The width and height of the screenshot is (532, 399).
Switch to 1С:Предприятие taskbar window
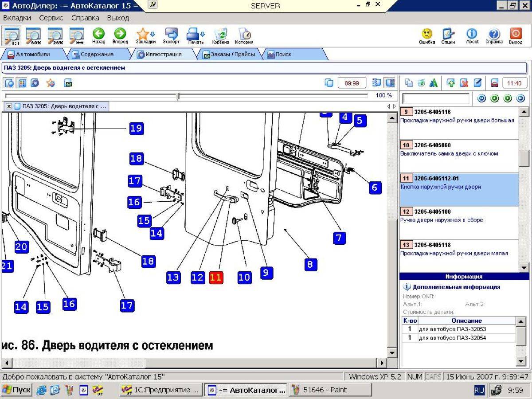click(x=161, y=390)
